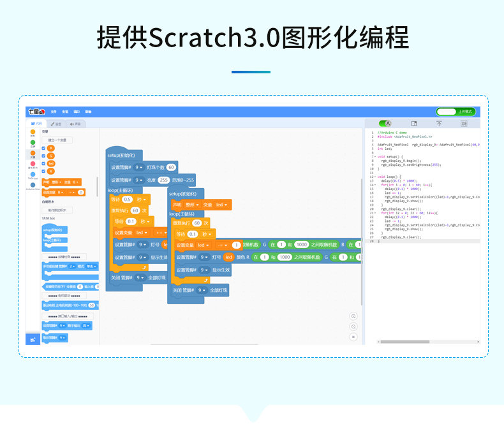This screenshot has width=504, height=440.
Task: Uncheck the B variable checkbox
Action: [43, 148]
